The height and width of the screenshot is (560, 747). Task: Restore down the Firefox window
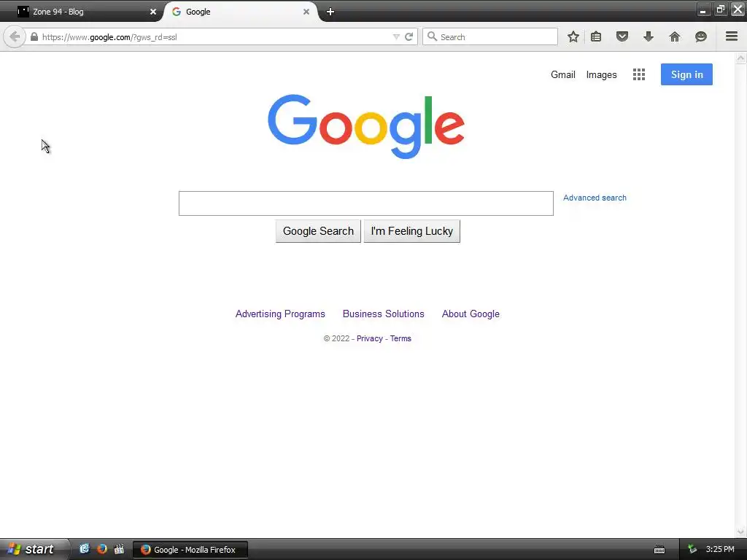720,9
